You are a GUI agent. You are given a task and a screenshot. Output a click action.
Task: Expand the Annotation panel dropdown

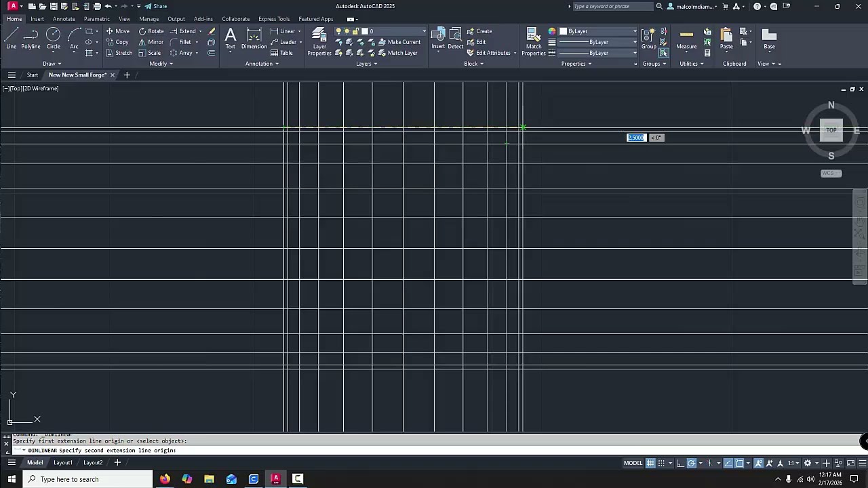click(x=262, y=64)
